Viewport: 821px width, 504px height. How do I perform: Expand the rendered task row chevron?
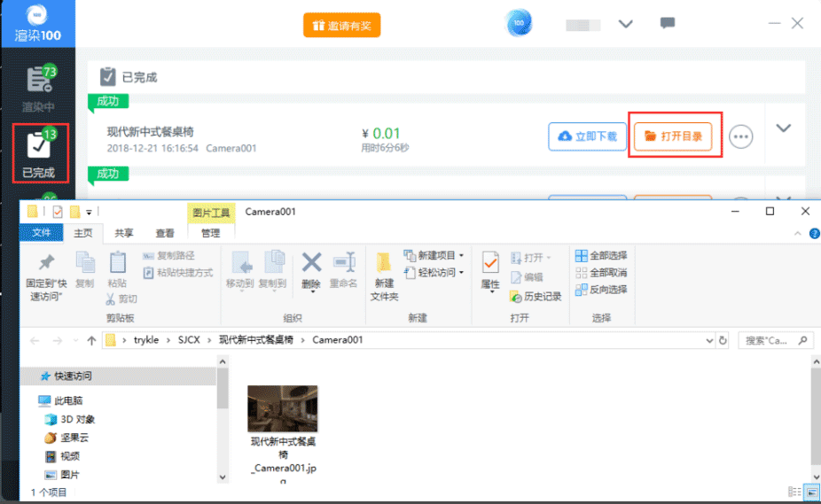pos(783,128)
